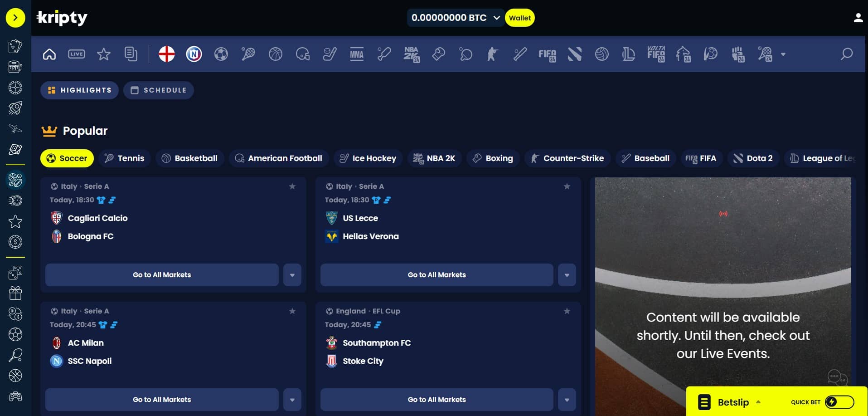Open the gift box promotions icon

15,293
